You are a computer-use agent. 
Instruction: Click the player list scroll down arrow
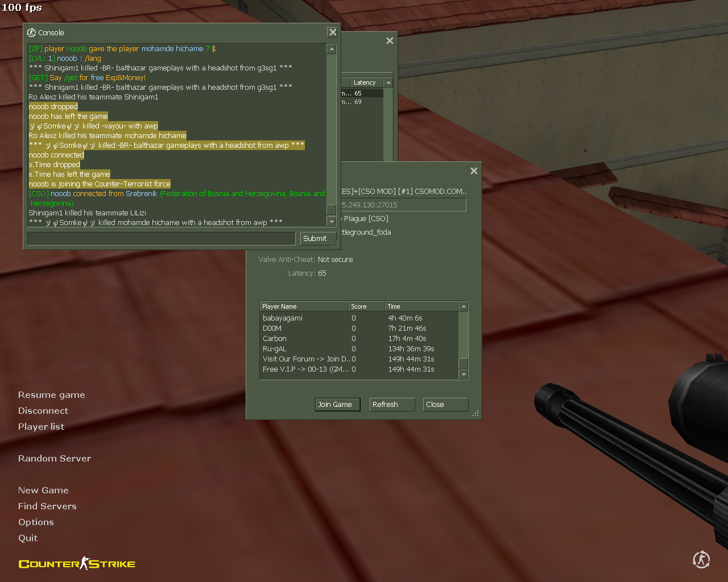(x=464, y=375)
